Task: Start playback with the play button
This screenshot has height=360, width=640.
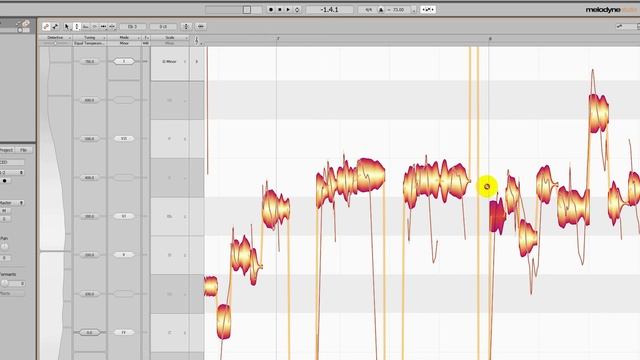Action: [x=288, y=9]
